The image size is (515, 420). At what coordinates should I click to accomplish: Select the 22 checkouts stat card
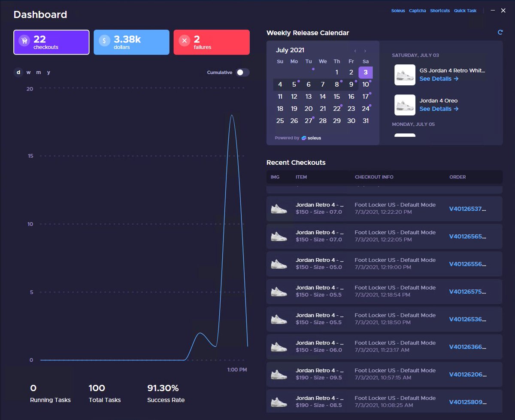point(51,42)
